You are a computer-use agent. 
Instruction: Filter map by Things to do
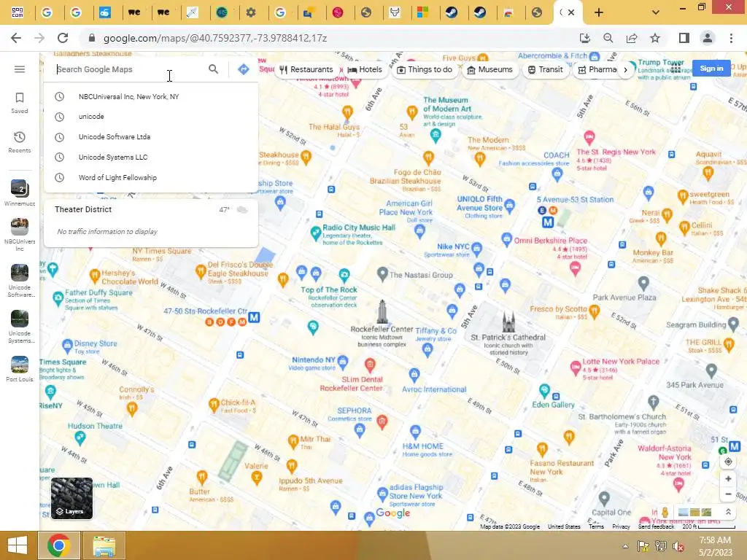coord(424,69)
